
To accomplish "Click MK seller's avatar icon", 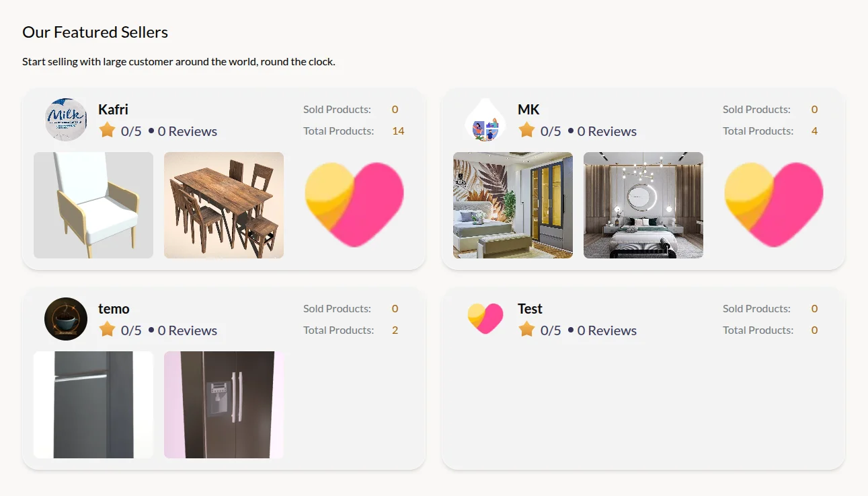I will pyautogui.click(x=485, y=120).
